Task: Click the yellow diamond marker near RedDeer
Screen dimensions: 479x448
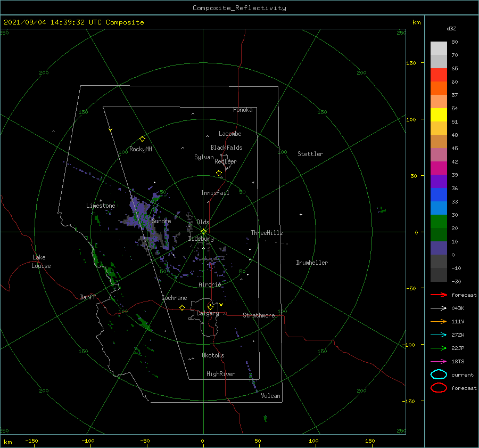Action: pos(219,173)
